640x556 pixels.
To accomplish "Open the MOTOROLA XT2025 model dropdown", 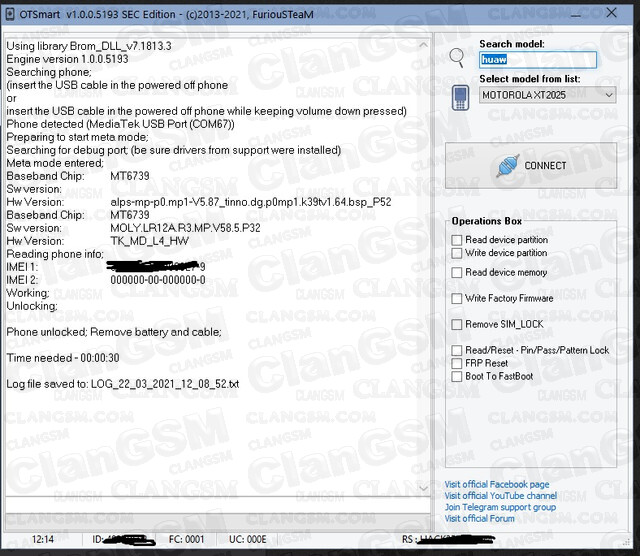I will coord(547,95).
